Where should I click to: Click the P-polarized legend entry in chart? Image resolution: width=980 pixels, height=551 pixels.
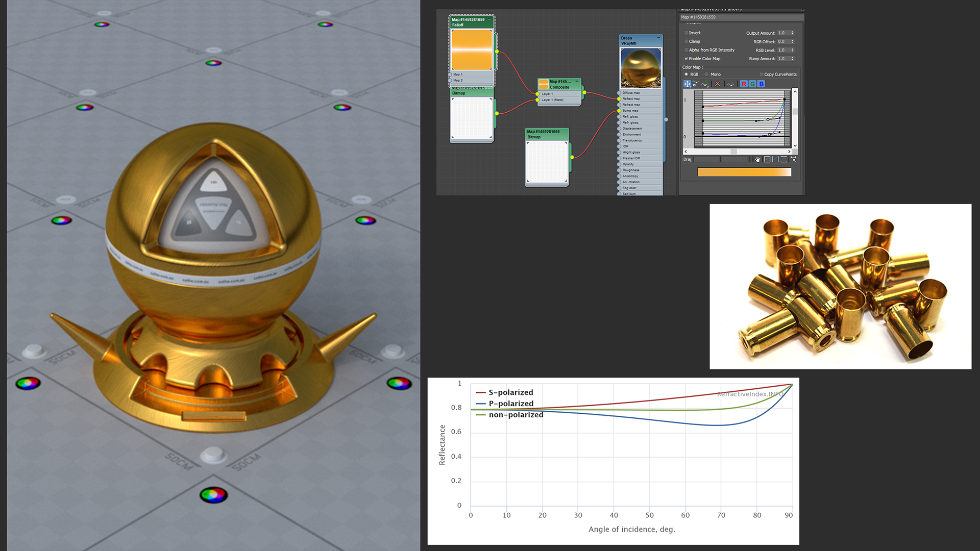[504, 404]
